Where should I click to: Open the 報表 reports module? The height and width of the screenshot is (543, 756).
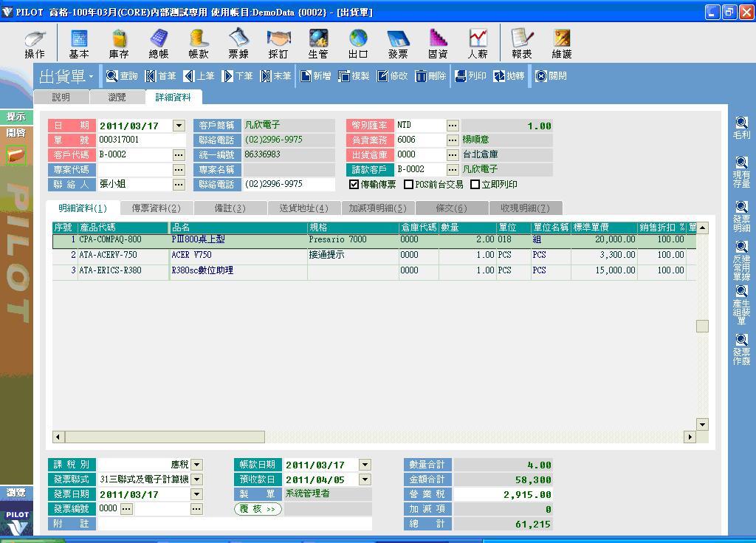(x=522, y=44)
